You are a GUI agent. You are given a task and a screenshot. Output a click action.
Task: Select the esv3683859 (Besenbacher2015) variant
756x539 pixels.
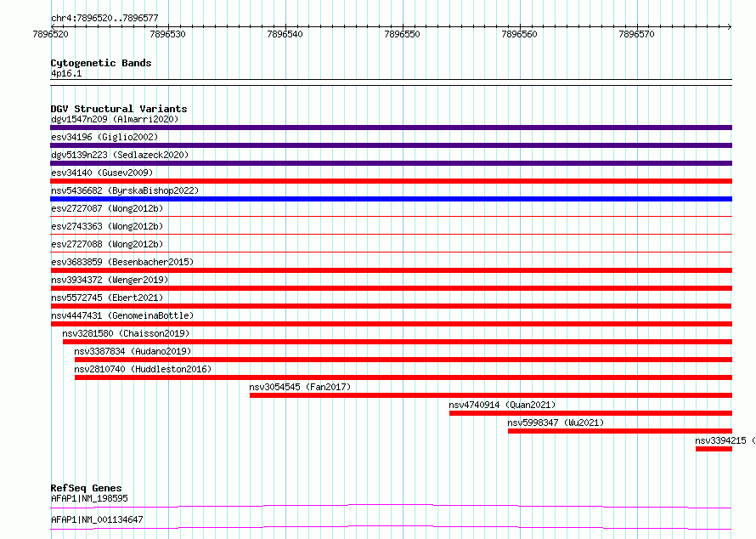coord(391,270)
